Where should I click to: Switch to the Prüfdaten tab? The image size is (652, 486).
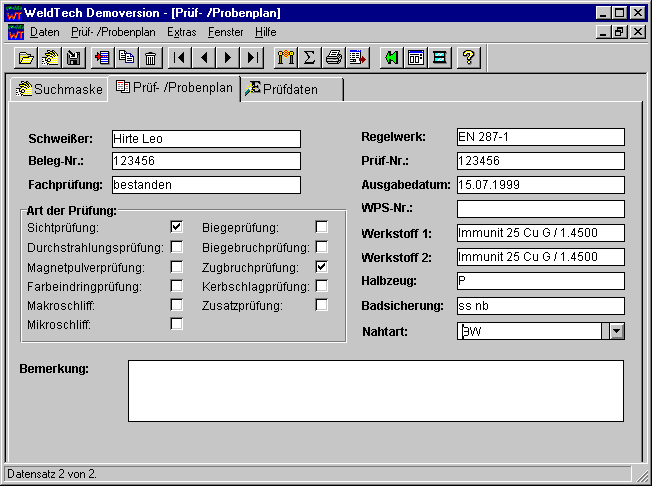click(x=294, y=89)
